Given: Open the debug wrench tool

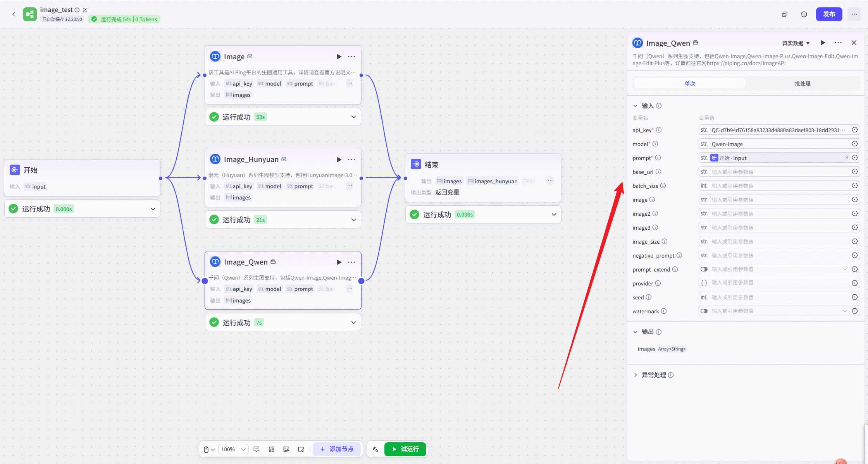Looking at the screenshot, I should [375, 449].
